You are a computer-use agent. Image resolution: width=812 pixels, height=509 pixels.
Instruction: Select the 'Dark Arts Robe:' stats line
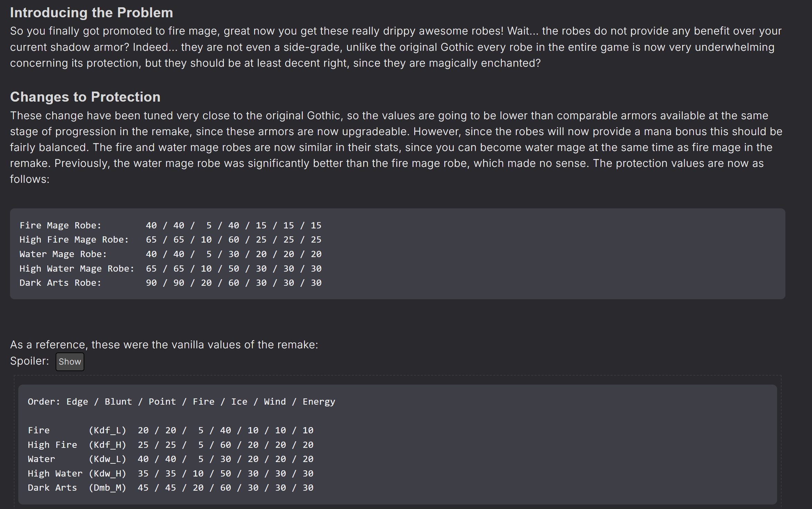[170, 283]
